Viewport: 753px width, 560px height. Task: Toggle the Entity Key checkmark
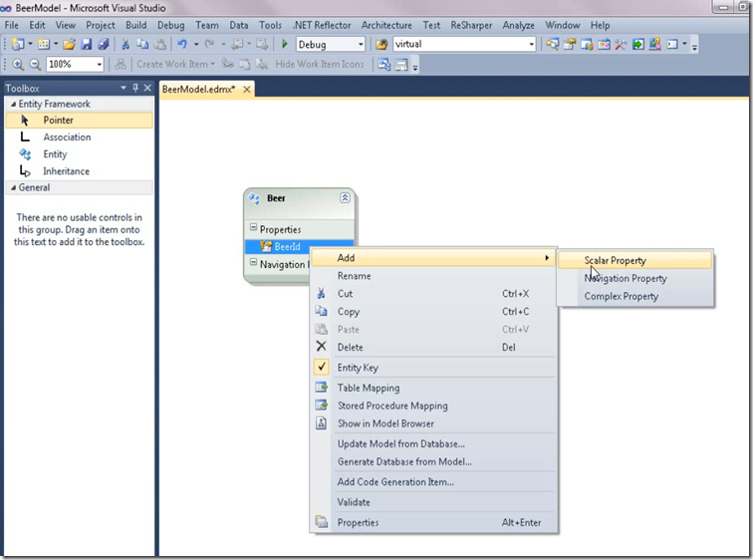[322, 367]
